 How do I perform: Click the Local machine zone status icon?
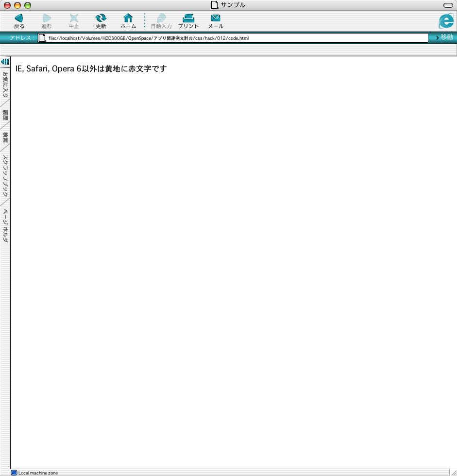point(14,473)
